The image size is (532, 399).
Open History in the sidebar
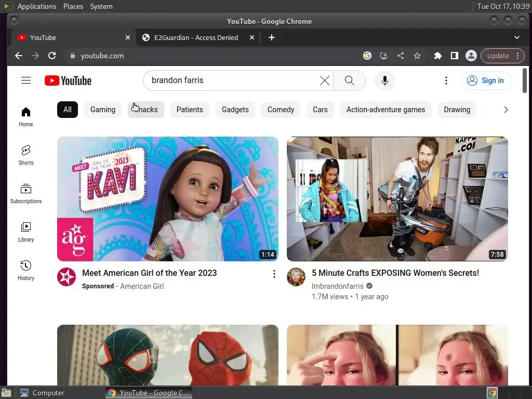click(26, 270)
